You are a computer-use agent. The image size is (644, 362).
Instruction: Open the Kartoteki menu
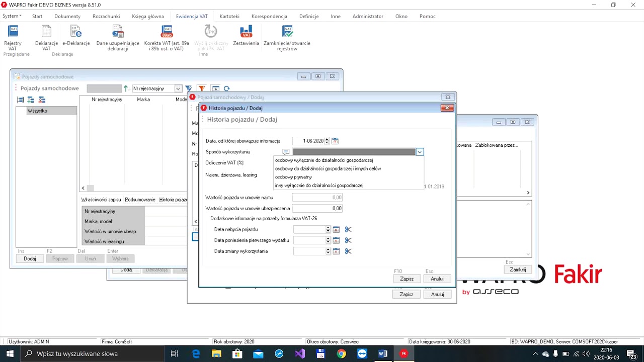pyautogui.click(x=229, y=16)
